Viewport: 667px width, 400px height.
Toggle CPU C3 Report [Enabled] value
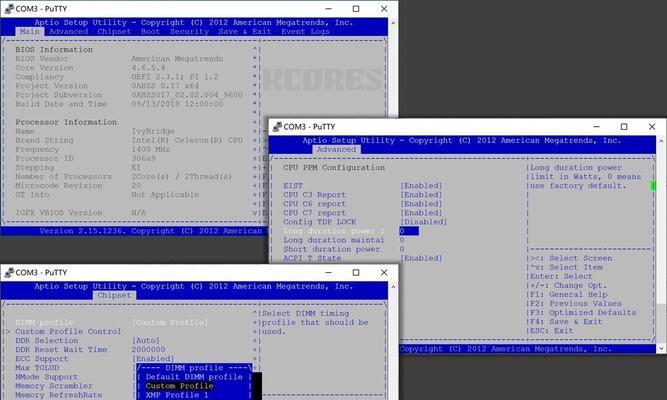tap(421, 194)
